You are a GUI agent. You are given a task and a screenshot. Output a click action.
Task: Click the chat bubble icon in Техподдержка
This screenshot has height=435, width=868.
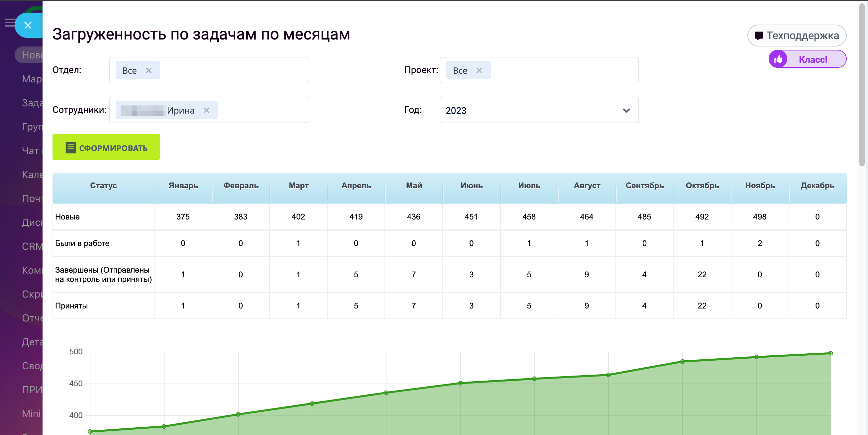pos(758,36)
